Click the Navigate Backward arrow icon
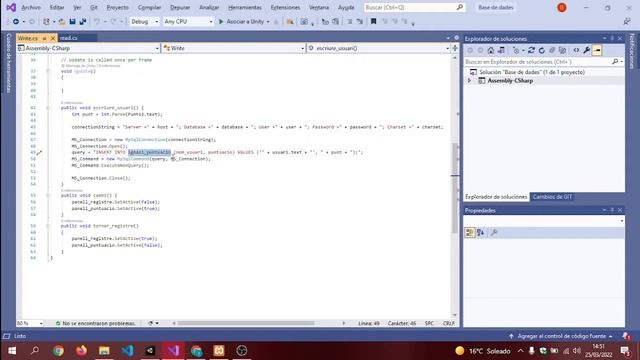The height and width of the screenshot is (360, 640). (x=16, y=22)
